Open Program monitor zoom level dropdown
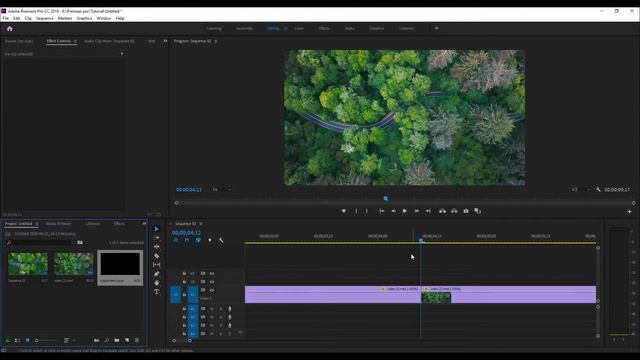 [221, 190]
